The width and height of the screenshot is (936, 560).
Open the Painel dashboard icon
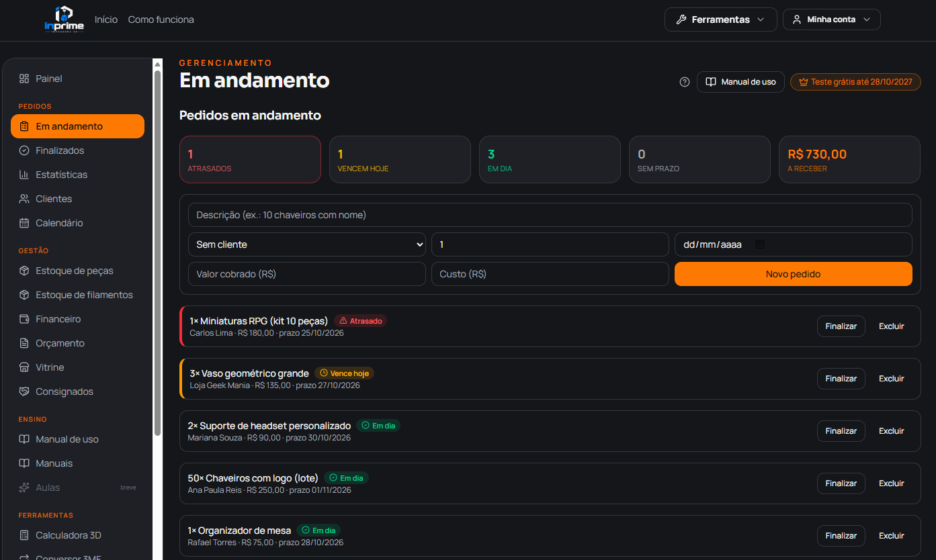point(24,79)
